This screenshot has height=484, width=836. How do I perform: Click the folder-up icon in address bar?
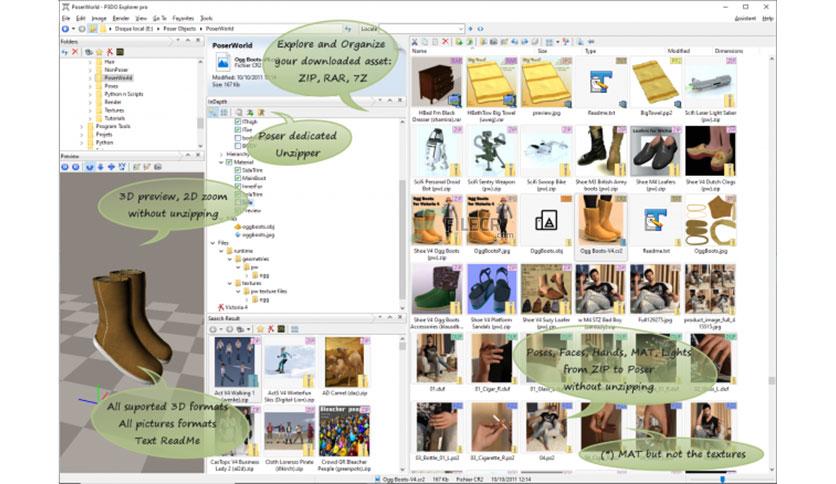click(x=92, y=28)
